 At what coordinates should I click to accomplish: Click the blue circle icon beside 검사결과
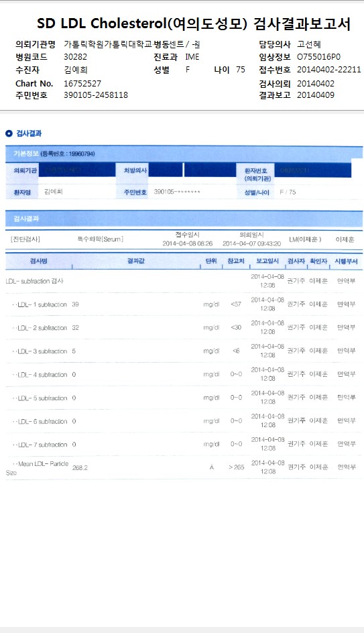pyautogui.click(x=9, y=133)
